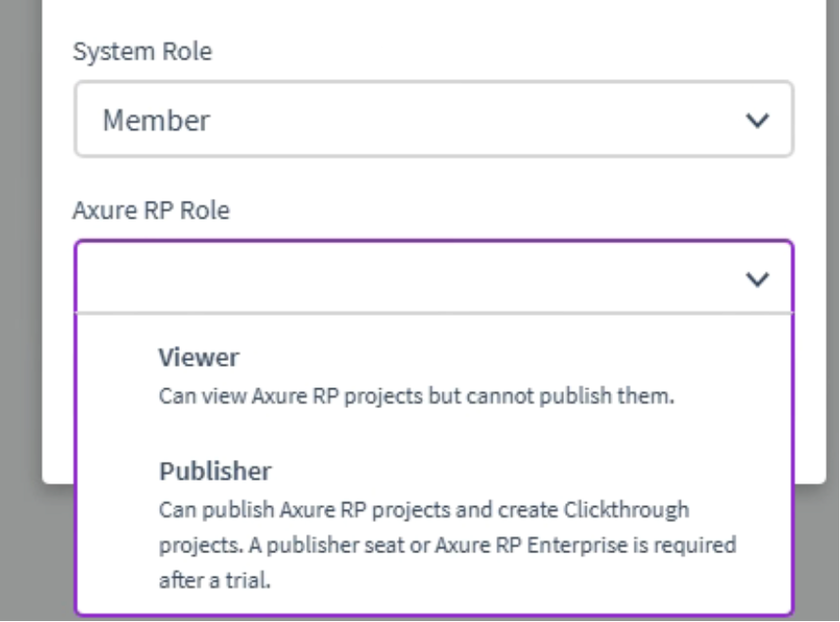Screen dimensions: 840x622
Task: Open the System Role dropdown
Action: pyautogui.click(x=434, y=119)
